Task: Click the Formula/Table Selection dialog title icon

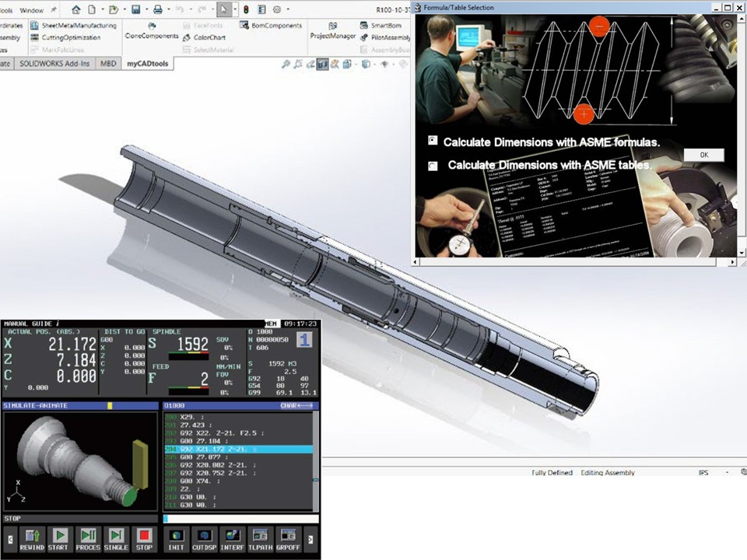Action: (418, 7)
